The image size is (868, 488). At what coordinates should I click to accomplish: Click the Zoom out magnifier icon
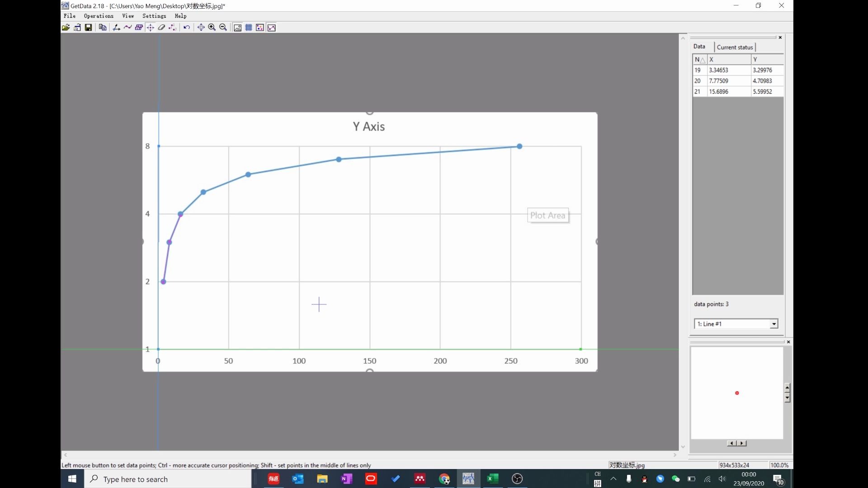(x=223, y=28)
